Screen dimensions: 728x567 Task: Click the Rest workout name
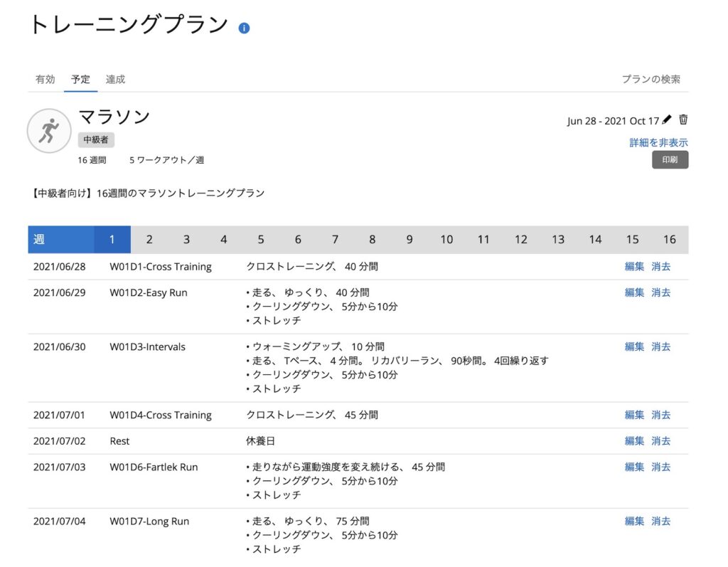119,441
